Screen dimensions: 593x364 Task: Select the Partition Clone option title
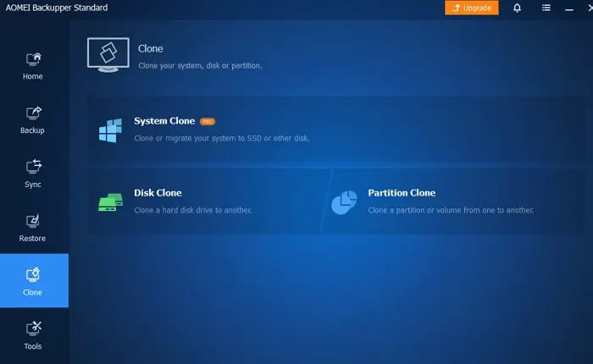(402, 193)
